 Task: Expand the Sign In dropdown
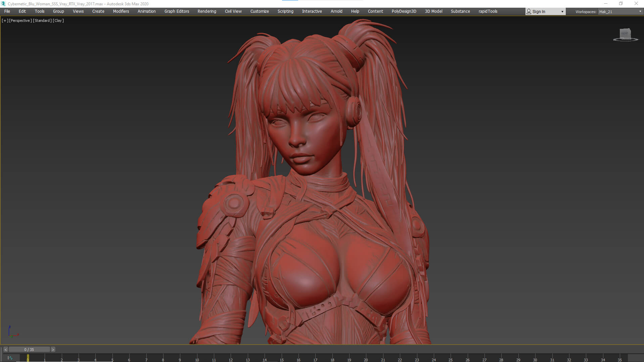pyautogui.click(x=562, y=12)
